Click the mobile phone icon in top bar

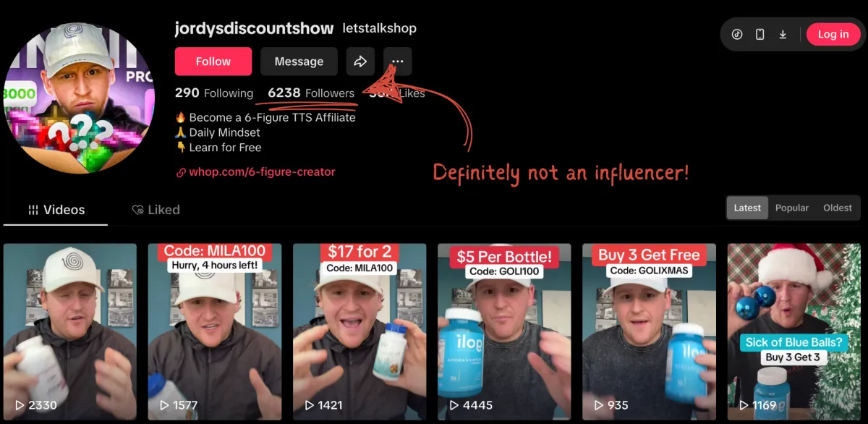pos(759,34)
